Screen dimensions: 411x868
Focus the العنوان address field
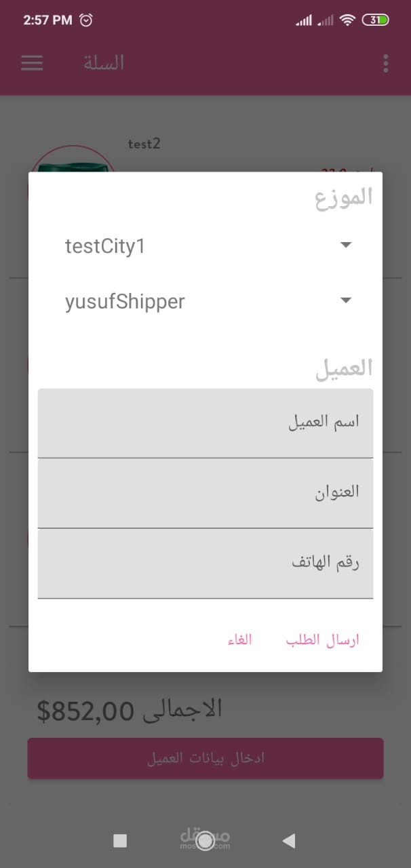point(205,493)
